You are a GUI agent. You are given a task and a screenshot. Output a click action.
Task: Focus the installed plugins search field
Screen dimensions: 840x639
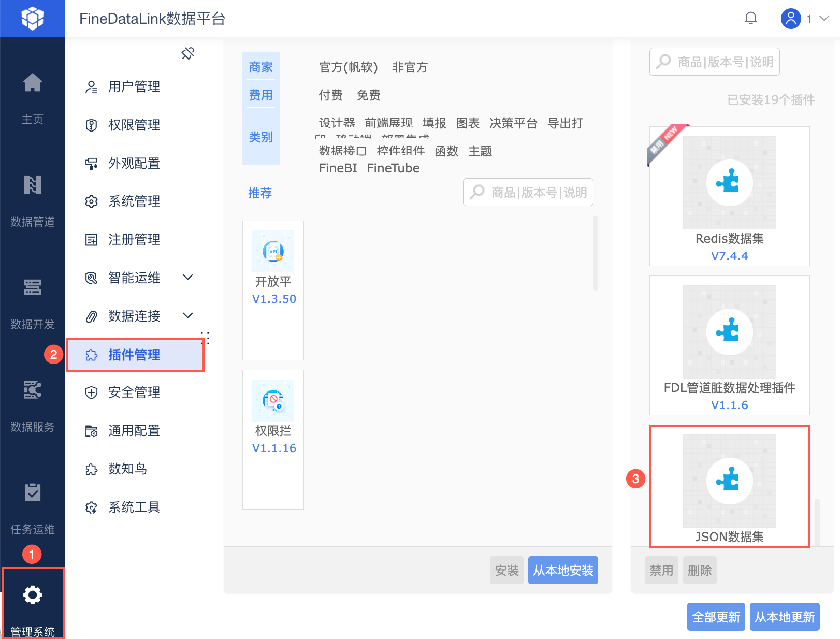coord(715,62)
